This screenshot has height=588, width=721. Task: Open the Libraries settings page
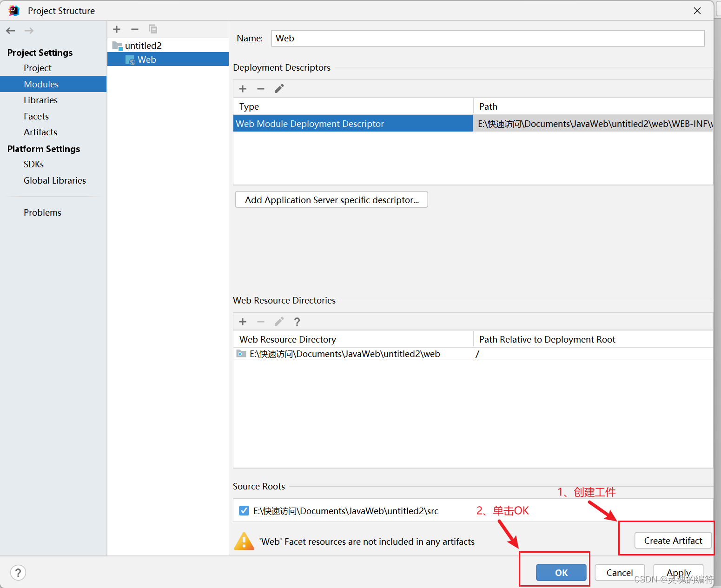[x=41, y=100]
